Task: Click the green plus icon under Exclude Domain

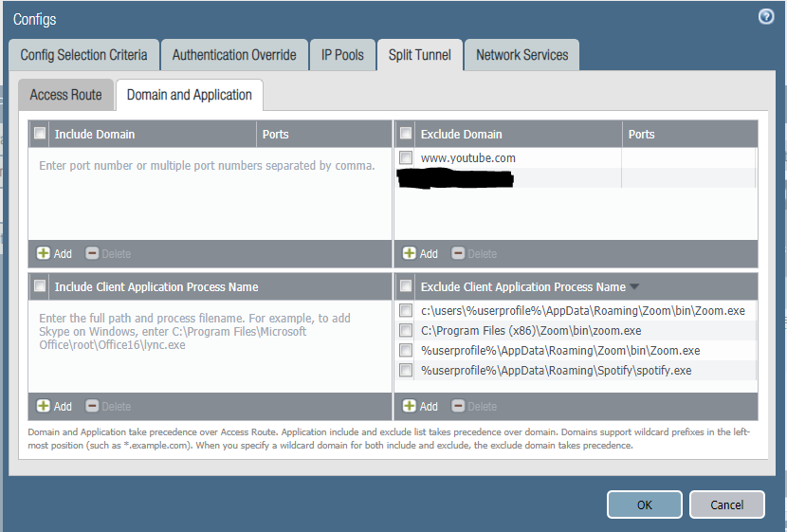Action: click(x=410, y=253)
